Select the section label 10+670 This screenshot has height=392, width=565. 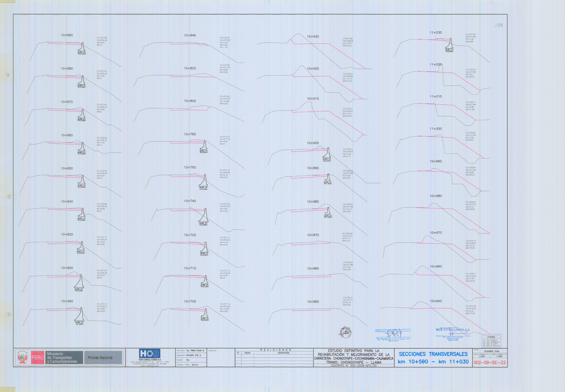67,102
